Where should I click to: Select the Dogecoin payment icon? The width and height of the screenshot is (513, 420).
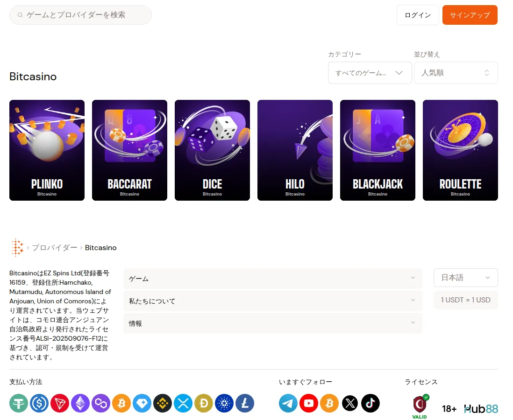204,403
